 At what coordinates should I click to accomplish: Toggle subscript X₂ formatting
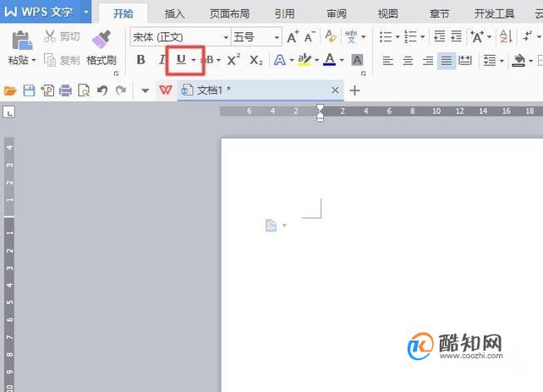[x=256, y=60]
